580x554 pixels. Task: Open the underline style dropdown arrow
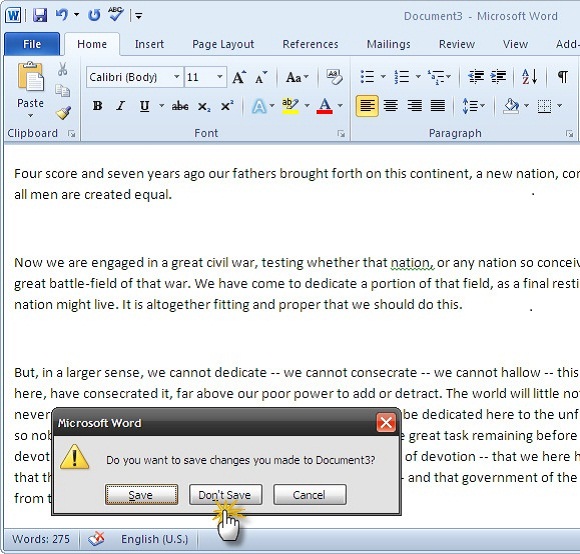click(x=162, y=106)
